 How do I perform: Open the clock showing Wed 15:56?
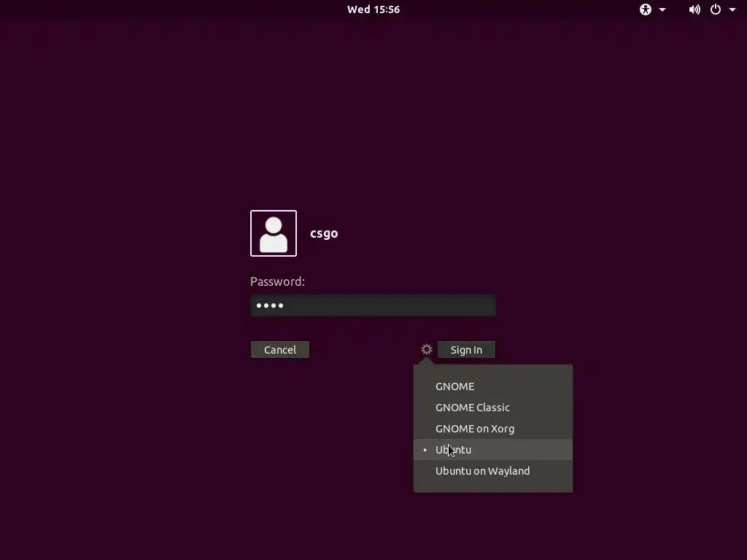(x=373, y=9)
